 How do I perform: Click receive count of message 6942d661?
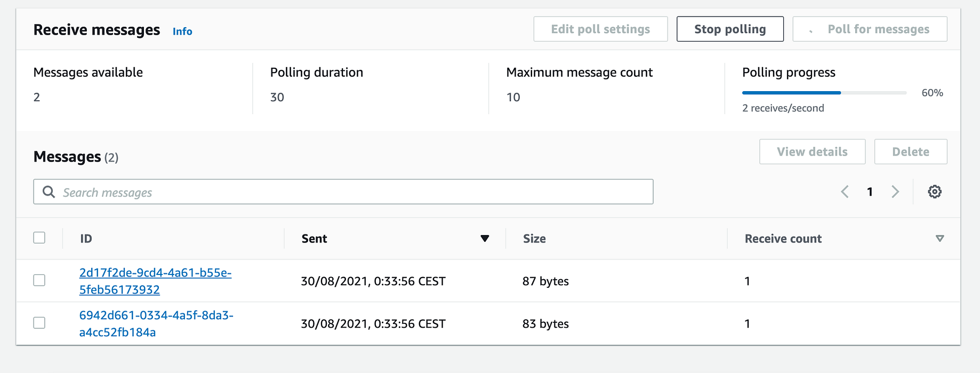point(747,324)
